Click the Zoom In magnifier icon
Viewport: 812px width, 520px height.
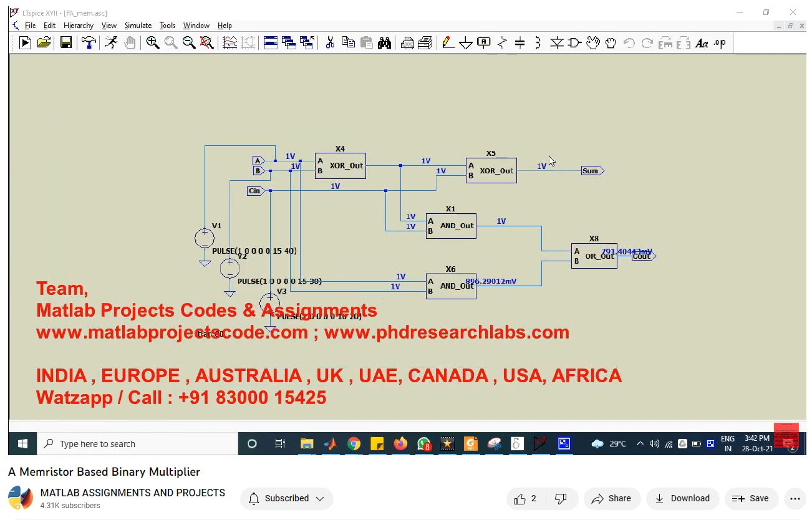(153, 43)
